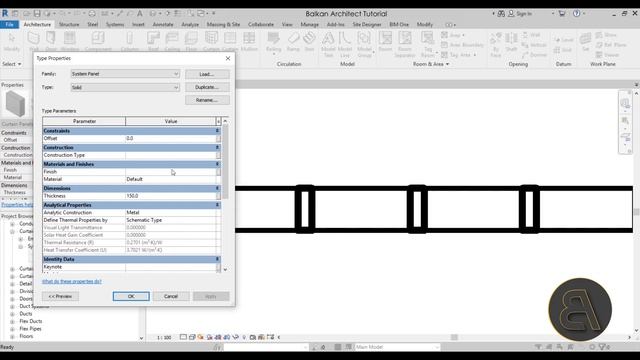Viewport: 640px width, 360px height.
Task: Switch to the Structure ribbon tab
Action: coord(69,24)
